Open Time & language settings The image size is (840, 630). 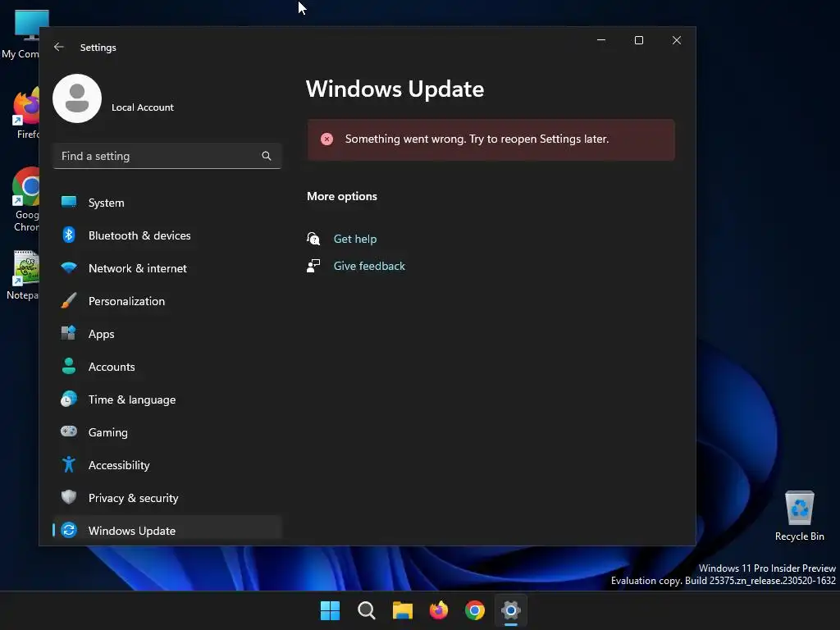(167, 399)
